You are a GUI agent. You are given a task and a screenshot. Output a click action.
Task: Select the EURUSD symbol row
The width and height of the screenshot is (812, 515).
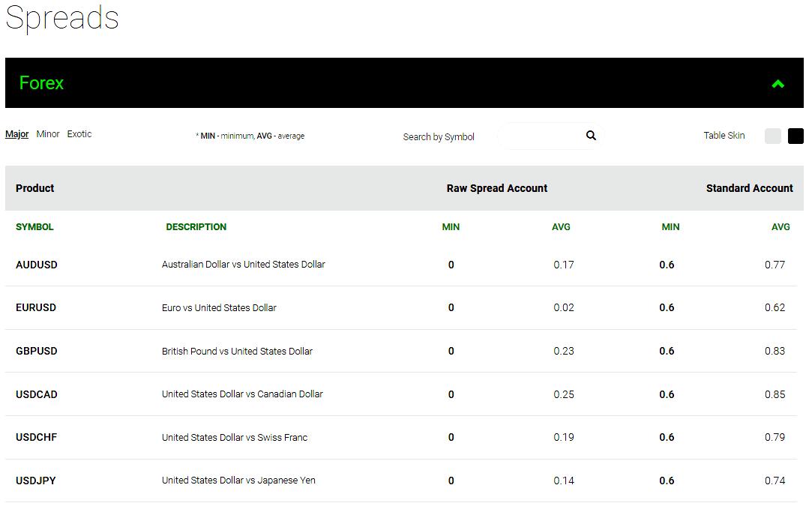point(36,308)
